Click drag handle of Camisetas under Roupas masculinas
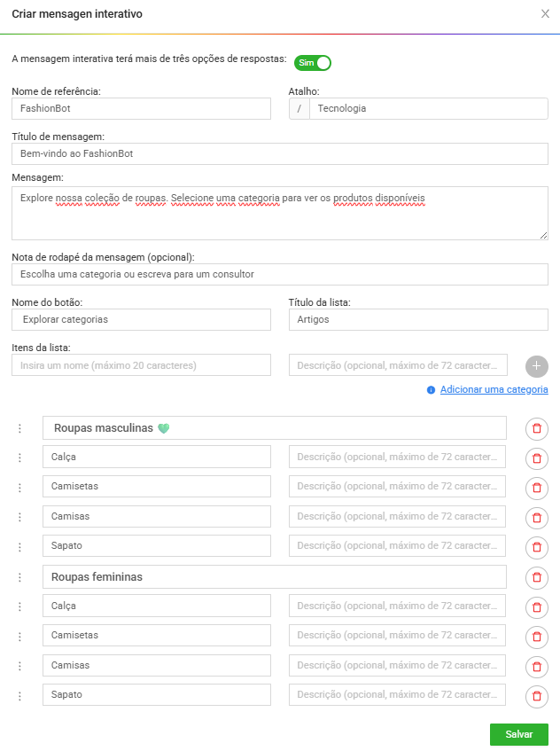The width and height of the screenshot is (560, 751). click(x=19, y=488)
